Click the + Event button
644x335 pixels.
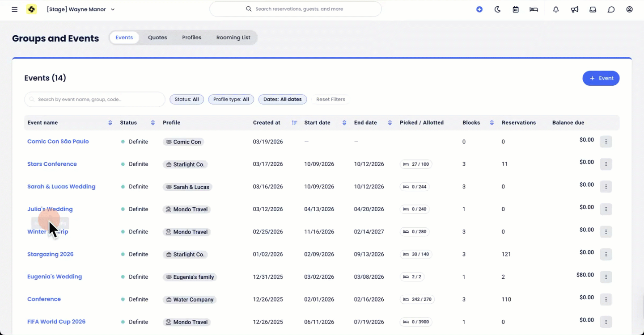[x=601, y=78]
